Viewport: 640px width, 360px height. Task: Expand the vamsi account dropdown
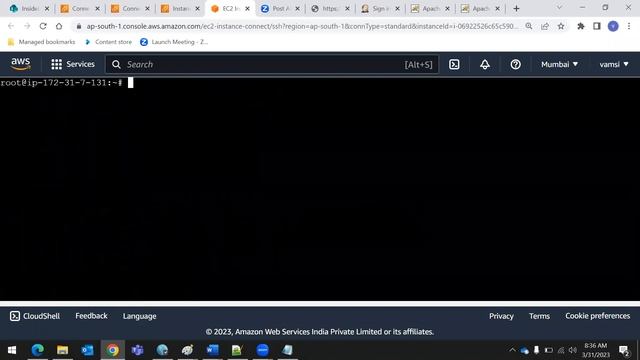tap(613, 64)
